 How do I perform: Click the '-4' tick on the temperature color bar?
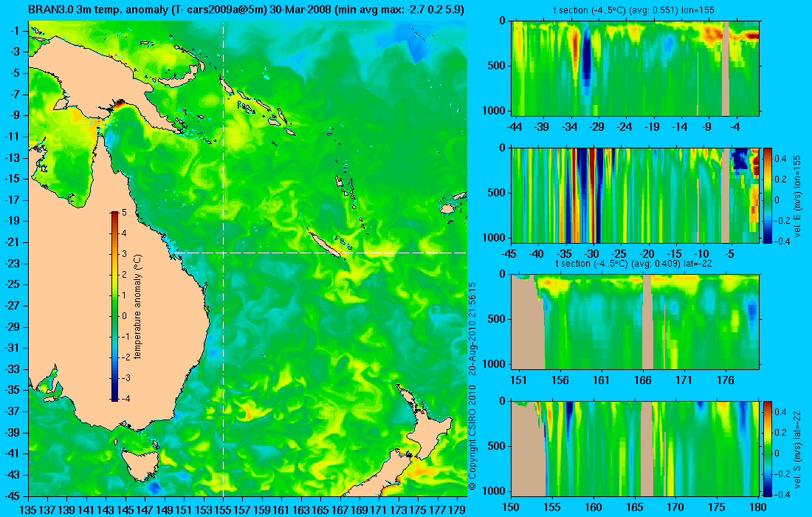[x=124, y=398]
